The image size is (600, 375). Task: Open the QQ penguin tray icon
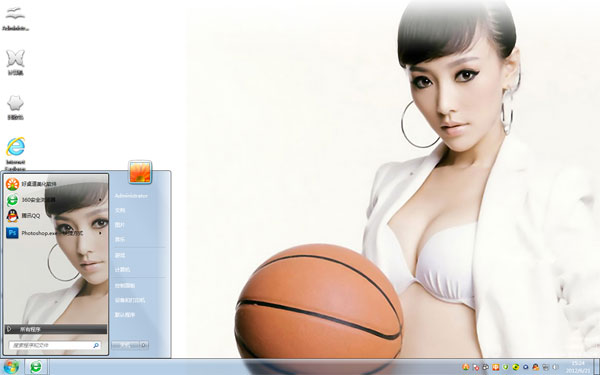tap(535, 367)
